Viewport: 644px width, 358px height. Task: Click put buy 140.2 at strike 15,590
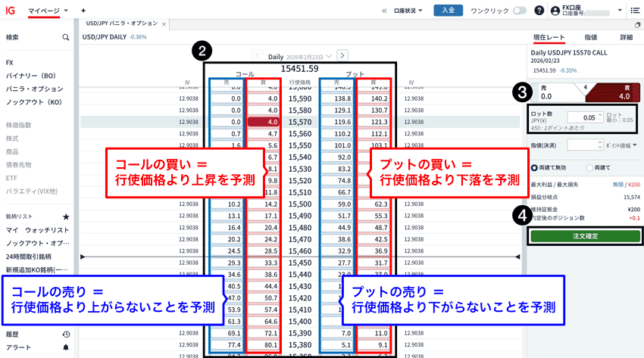pos(374,98)
